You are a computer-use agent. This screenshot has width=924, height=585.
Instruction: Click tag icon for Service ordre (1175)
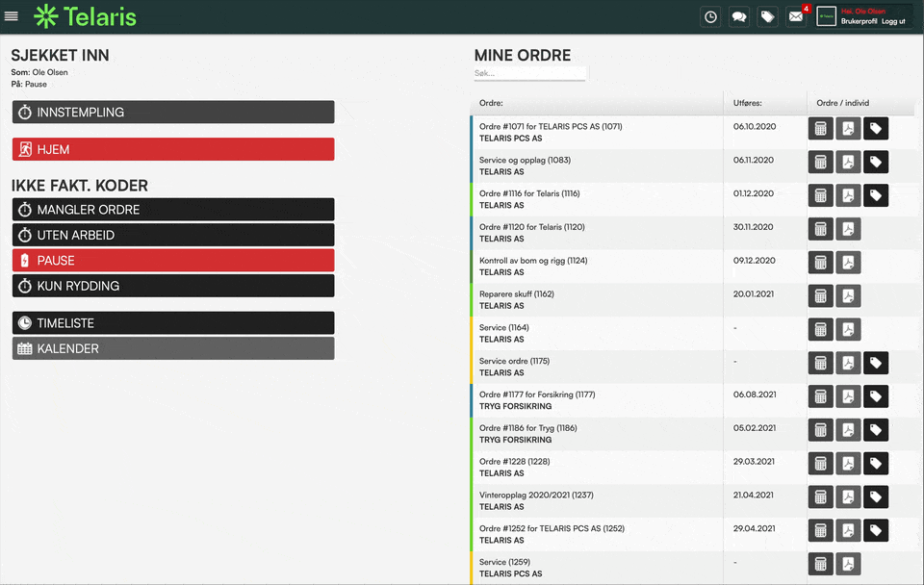(x=876, y=364)
